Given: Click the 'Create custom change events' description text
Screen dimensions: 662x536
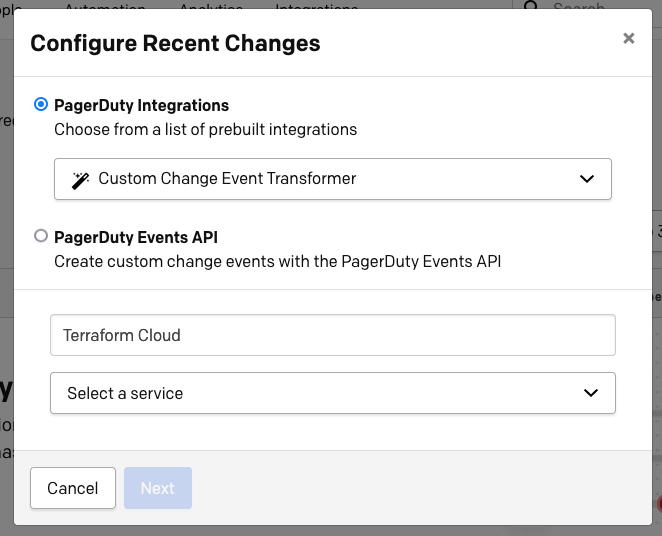Looking at the screenshot, I should tap(278, 262).
